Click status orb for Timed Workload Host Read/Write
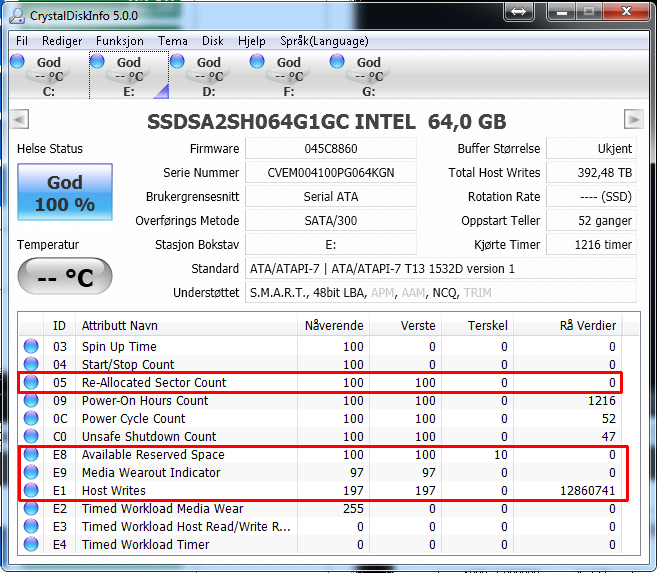Screen dimensions: 657x573 [x=31, y=526]
